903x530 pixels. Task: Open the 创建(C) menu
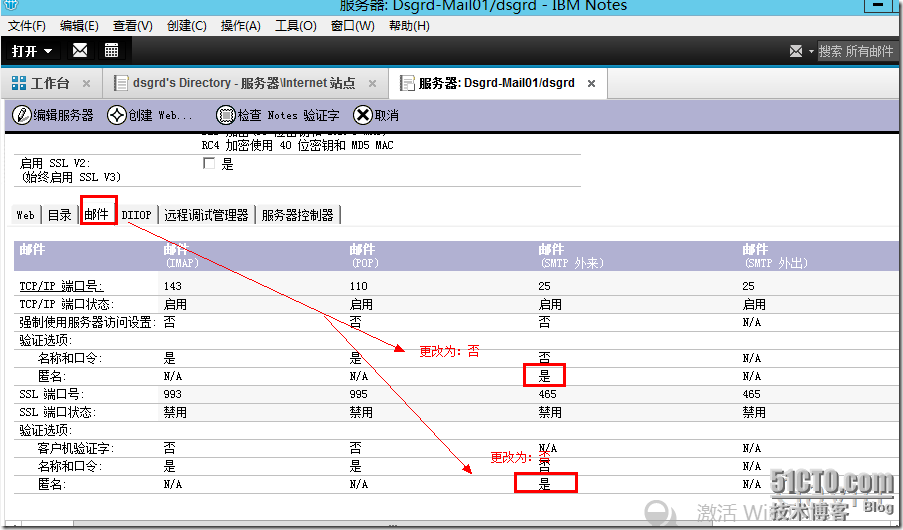tap(187, 26)
